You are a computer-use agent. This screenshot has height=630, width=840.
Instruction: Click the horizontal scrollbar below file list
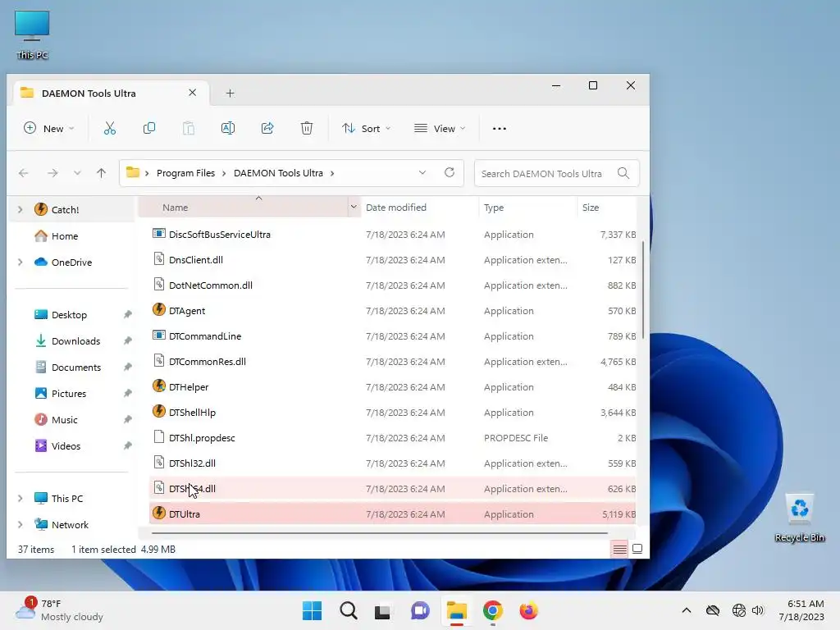[x=379, y=533]
